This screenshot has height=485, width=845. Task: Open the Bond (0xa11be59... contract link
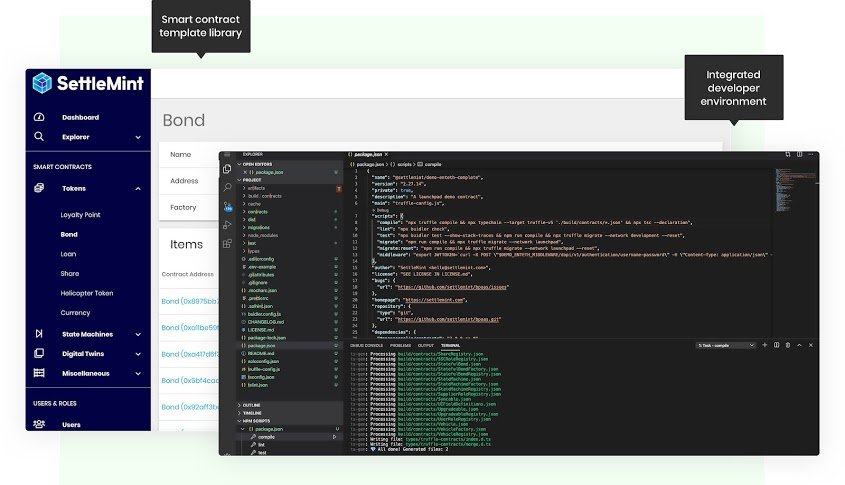coord(190,328)
